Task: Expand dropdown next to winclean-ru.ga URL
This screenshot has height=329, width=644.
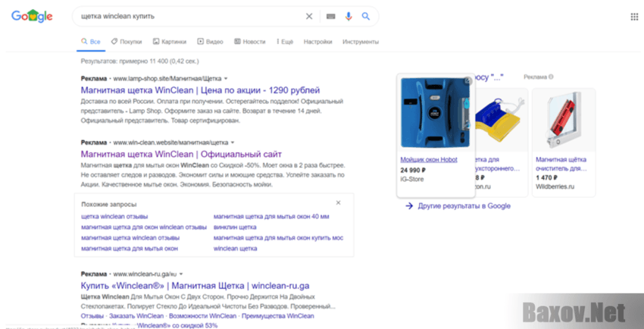Action: pos(181,274)
